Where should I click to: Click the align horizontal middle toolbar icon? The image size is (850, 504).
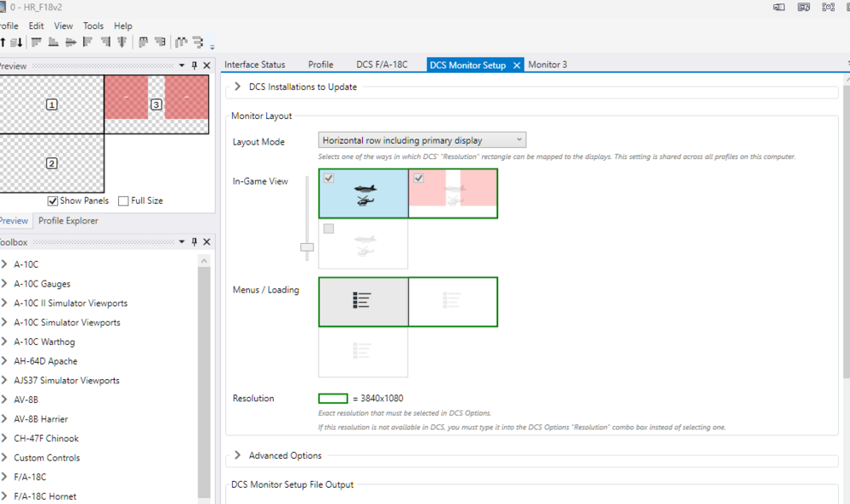[x=71, y=42]
